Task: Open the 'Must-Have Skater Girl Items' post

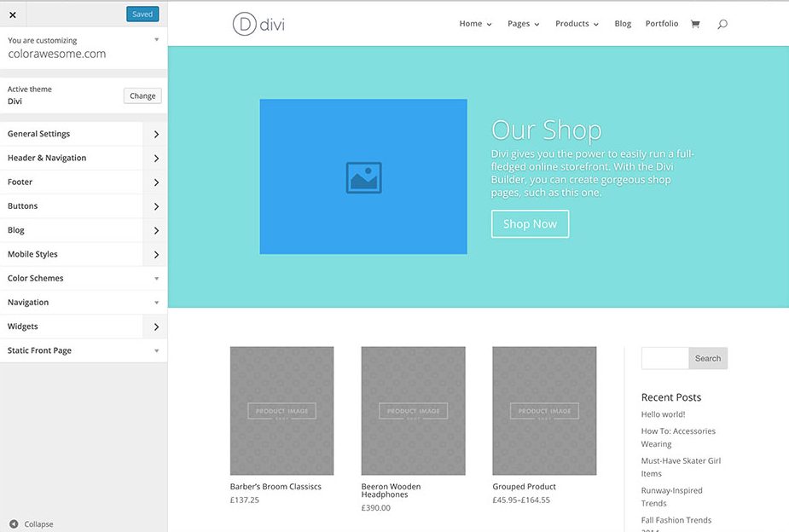Action: pyautogui.click(x=681, y=467)
